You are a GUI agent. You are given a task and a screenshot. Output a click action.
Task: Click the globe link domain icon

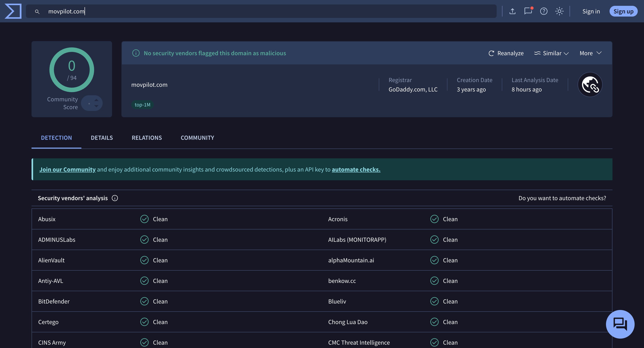pos(590,85)
